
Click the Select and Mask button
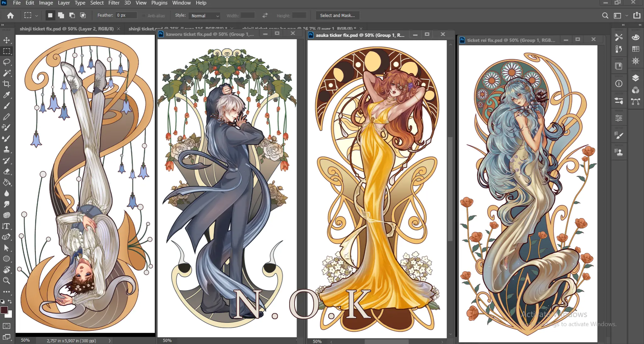pos(337,15)
